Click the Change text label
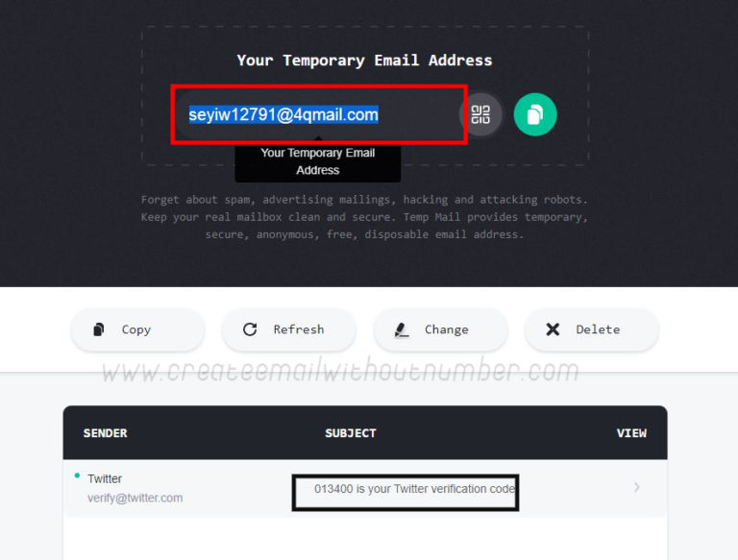Image resolution: width=738 pixels, height=560 pixels. pos(446,329)
